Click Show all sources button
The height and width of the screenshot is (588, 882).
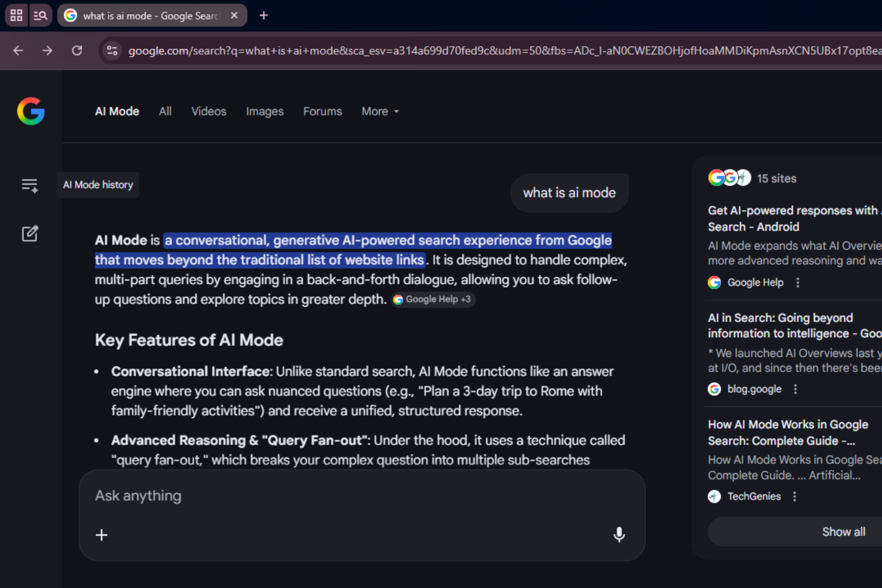point(843,531)
